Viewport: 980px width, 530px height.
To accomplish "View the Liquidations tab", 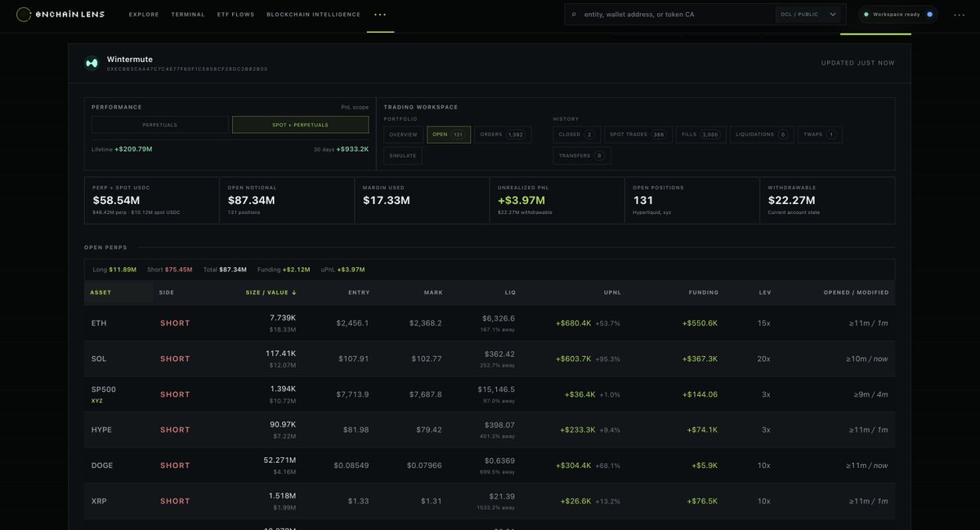I will pos(761,135).
